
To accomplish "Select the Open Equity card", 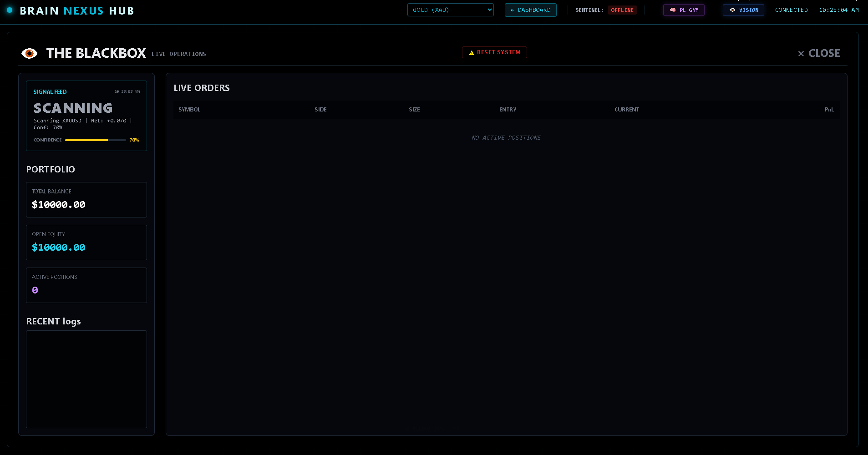I will pyautogui.click(x=86, y=243).
